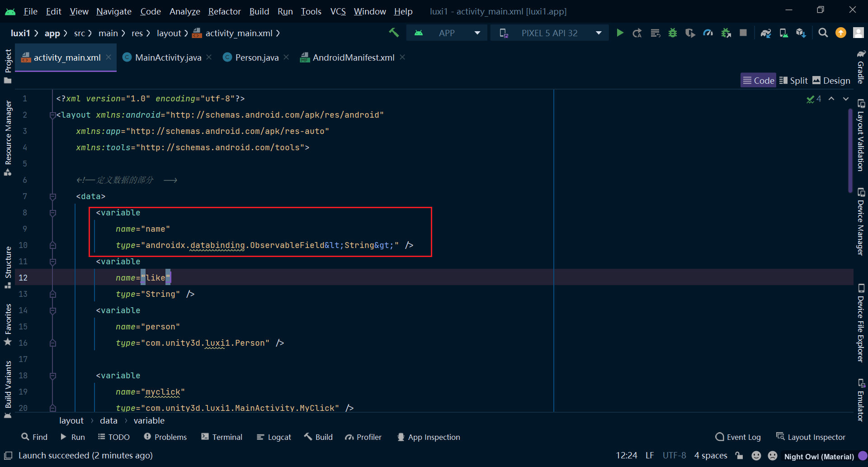Viewport: 868px width, 467px height.
Task: Open the Terminal tool window
Action: coord(222,437)
